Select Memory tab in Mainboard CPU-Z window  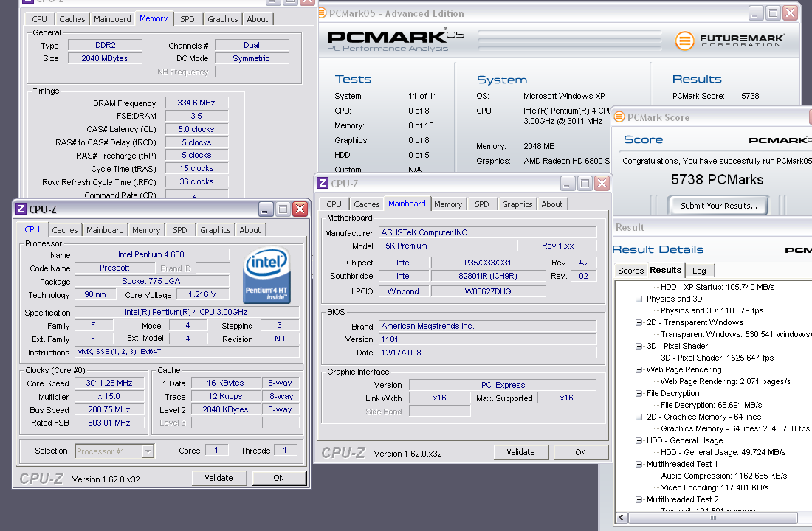[x=449, y=204]
